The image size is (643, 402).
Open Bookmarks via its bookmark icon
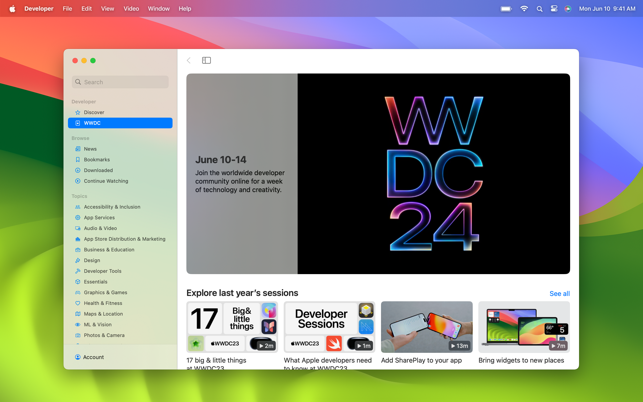[78, 160]
